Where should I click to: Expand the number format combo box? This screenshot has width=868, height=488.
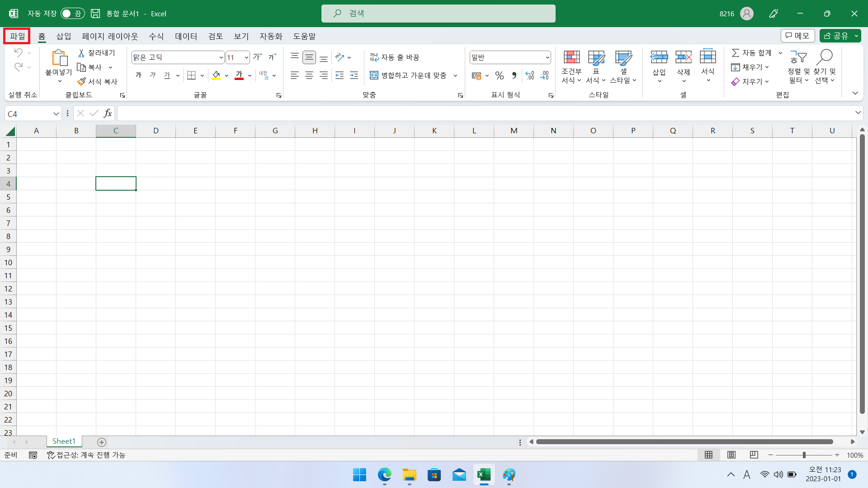pyautogui.click(x=547, y=57)
